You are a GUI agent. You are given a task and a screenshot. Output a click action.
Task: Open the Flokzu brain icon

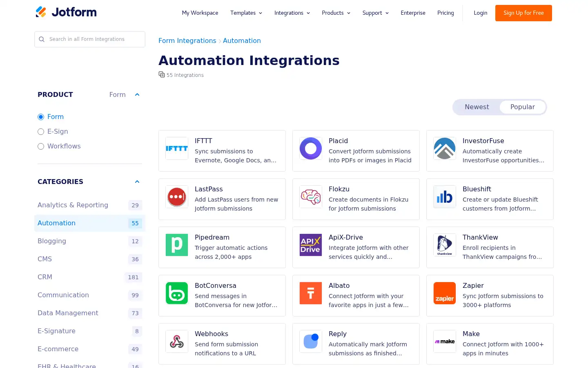point(311,197)
